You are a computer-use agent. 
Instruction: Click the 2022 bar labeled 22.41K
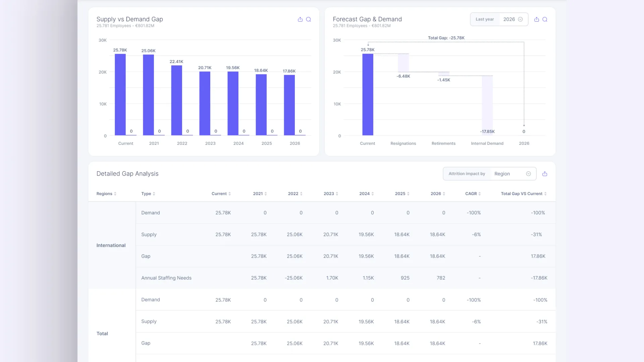[x=177, y=100]
